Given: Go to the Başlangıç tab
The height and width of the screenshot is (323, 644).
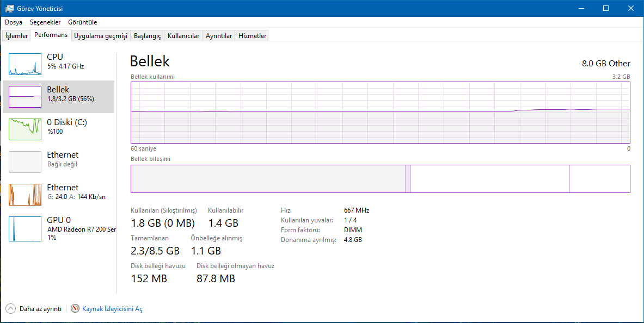Looking at the screenshot, I should (x=148, y=36).
